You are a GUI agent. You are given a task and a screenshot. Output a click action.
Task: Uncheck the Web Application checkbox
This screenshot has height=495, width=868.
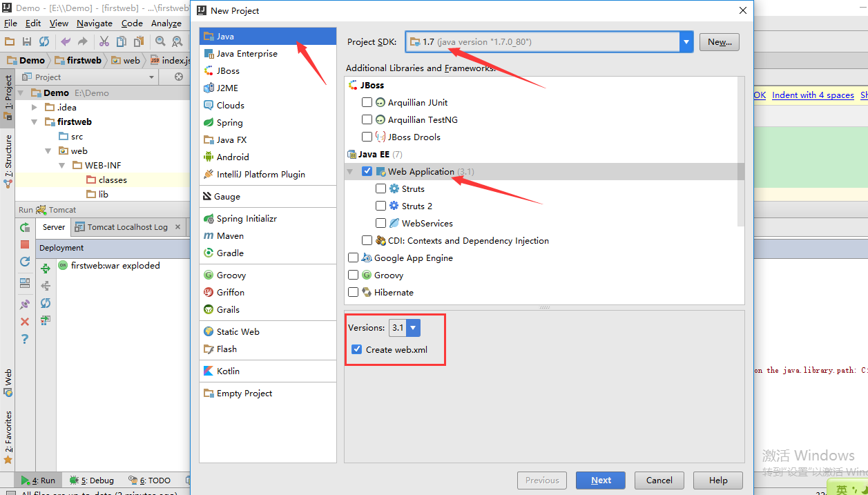click(367, 171)
